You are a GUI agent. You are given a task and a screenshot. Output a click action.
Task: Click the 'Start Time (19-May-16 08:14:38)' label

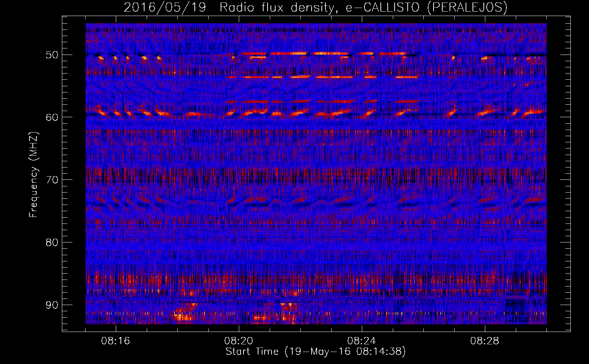[x=316, y=352]
